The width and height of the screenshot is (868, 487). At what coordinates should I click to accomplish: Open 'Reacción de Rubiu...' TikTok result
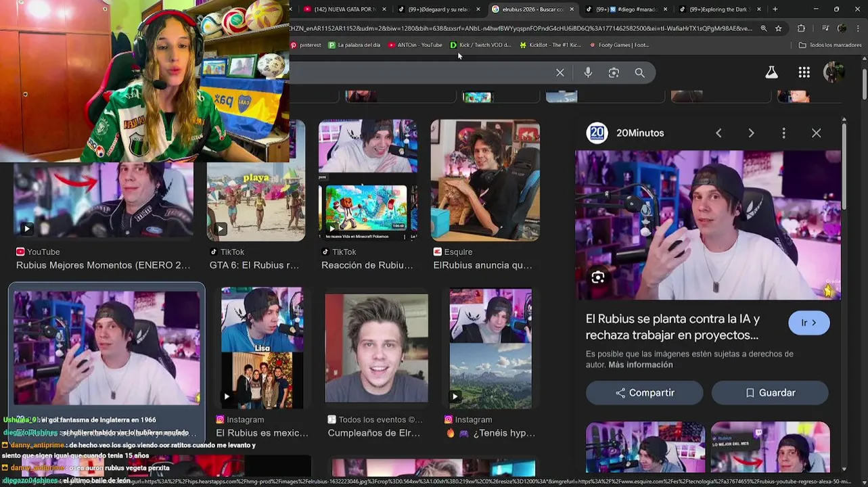(367, 265)
